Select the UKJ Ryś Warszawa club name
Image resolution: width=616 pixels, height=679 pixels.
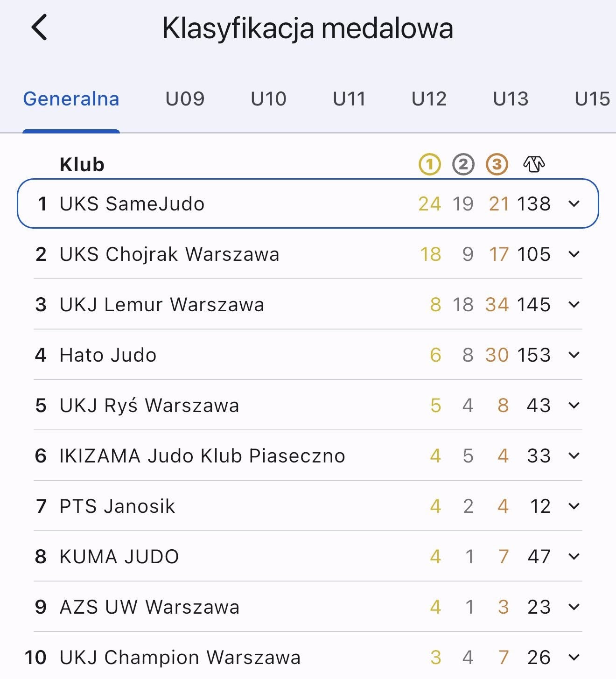point(149,406)
